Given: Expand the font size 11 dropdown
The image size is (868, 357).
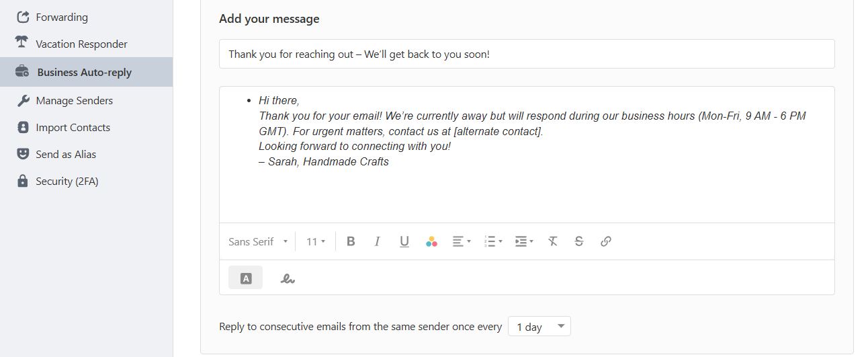Looking at the screenshot, I should tap(316, 241).
